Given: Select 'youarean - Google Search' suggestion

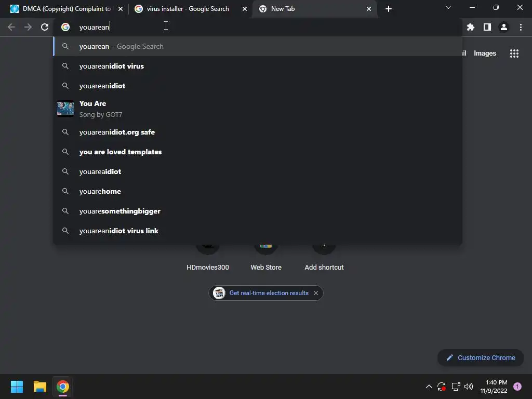Looking at the screenshot, I should pyautogui.click(x=258, y=46).
